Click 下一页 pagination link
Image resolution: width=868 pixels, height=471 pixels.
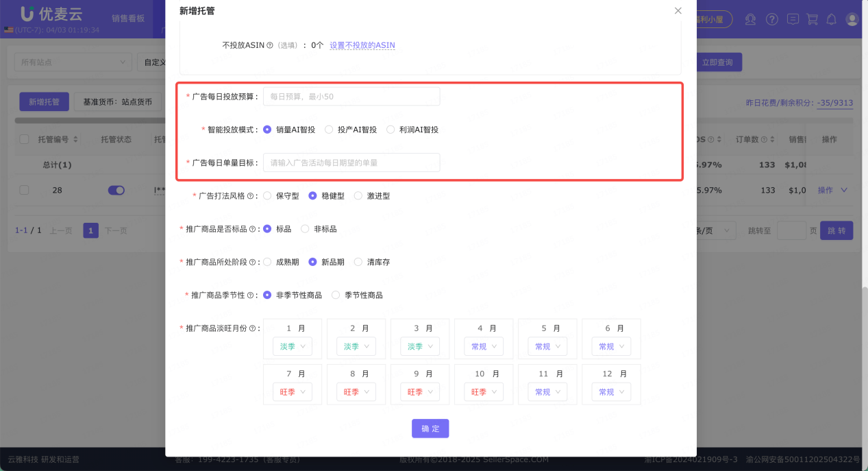[x=116, y=230]
